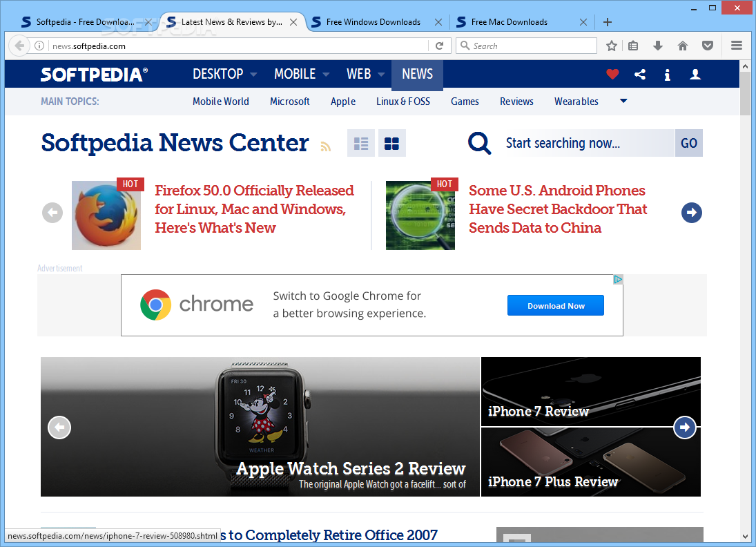Click the GO search button
Viewport: 756px width, 547px height.
tap(688, 143)
